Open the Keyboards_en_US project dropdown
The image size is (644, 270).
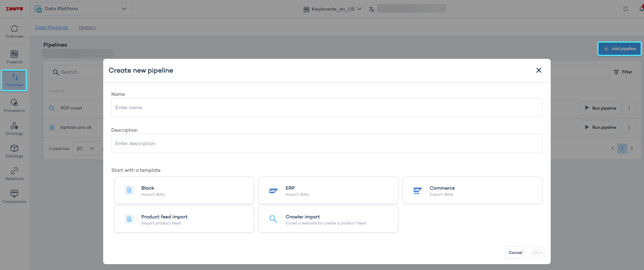tap(332, 9)
